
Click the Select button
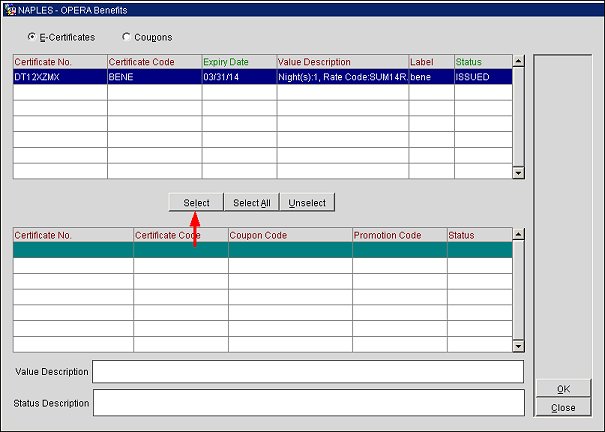(x=196, y=203)
